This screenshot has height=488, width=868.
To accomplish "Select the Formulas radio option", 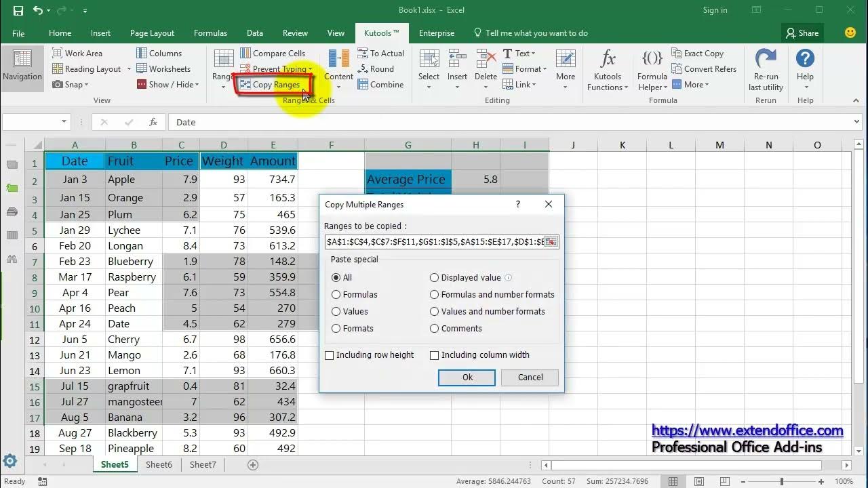I will [355, 294].
